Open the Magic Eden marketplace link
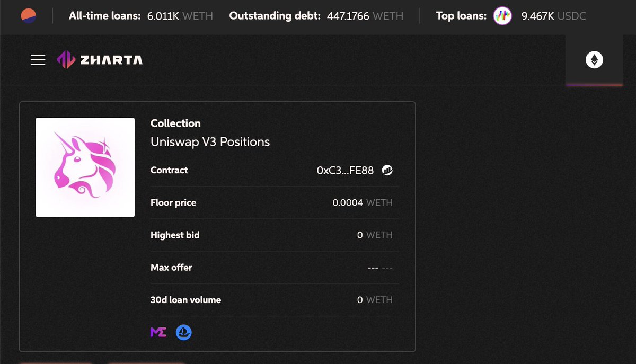This screenshot has width=636, height=364. [158, 332]
